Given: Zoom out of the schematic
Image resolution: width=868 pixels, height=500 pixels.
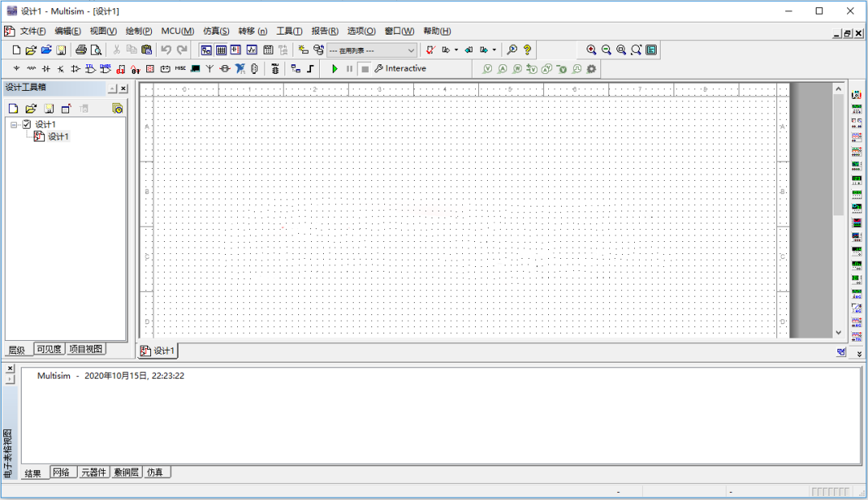Looking at the screenshot, I should (606, 50).
